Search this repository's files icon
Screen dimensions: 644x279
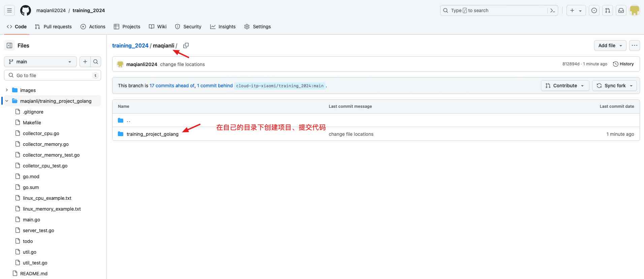(96, 62)
